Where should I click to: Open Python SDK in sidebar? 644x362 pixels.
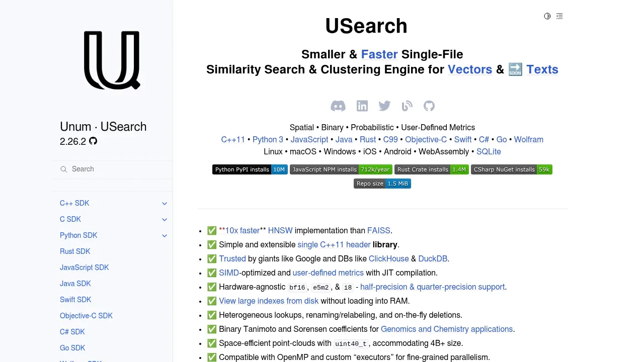pyautogui.click(x=78, y=235)
